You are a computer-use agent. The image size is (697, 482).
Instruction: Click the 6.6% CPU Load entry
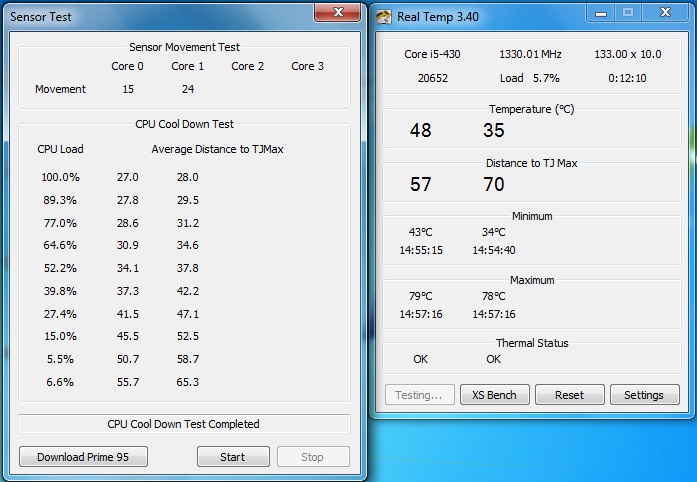coord(60,382)
